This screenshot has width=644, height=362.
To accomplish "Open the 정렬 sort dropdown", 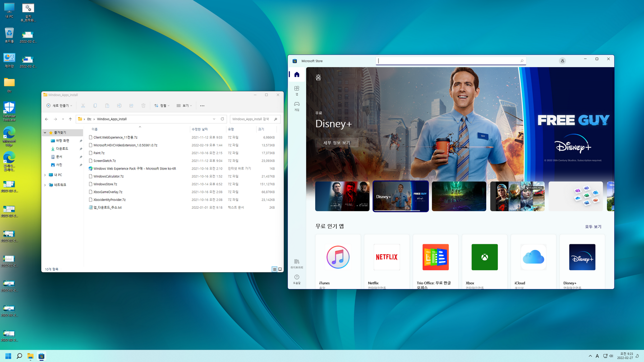I will click(162, 106).
